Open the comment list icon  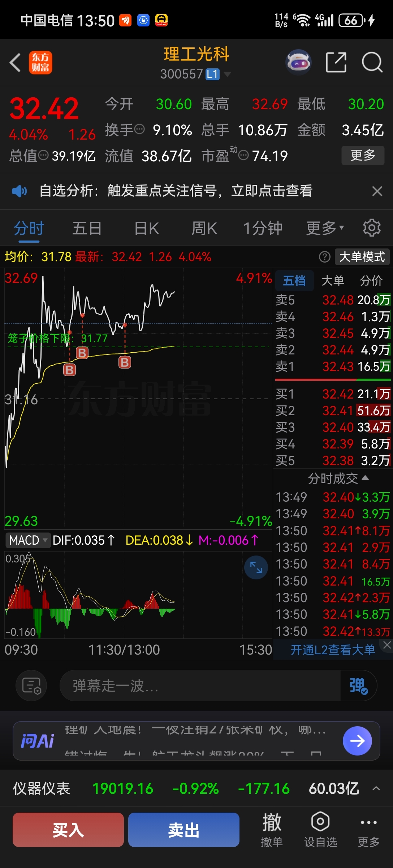click(31, 685)
